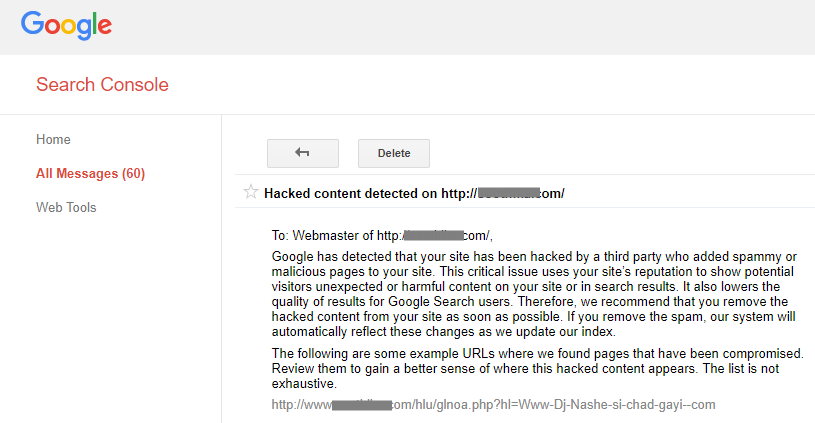815x423 pixels.
Task: Select All Messages (60)
Action: (x=90, y=173)
